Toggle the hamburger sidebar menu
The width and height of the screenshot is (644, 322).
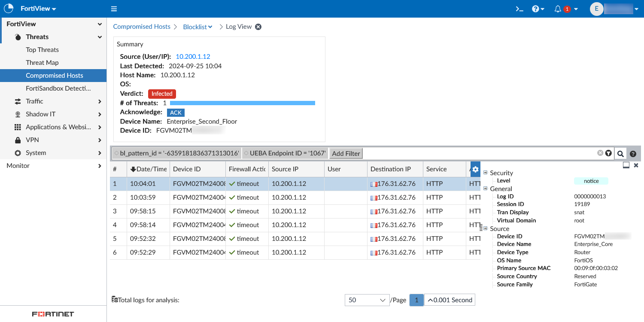pos(114,9)
